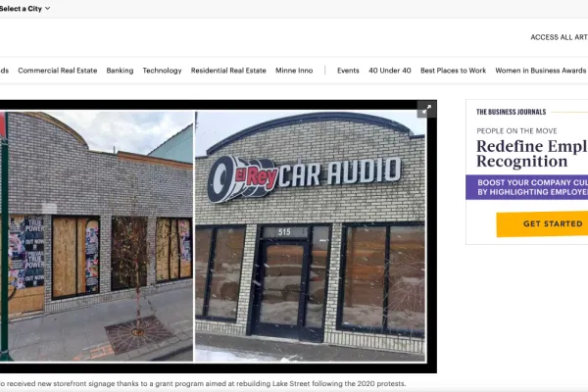
Task: Open the Commercial Real Estate section
Action: tap(58, 71)
